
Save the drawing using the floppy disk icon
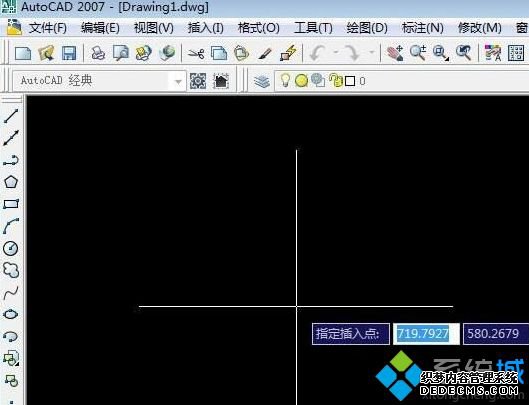pyautogui.click(x=69, y=53)
